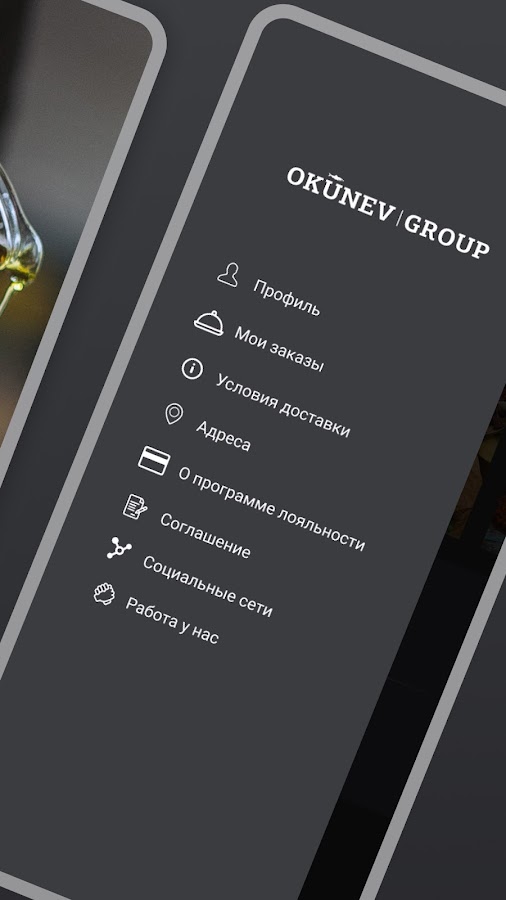
Task: Open О программе лояльности entry
Action: tap(271, 509)
